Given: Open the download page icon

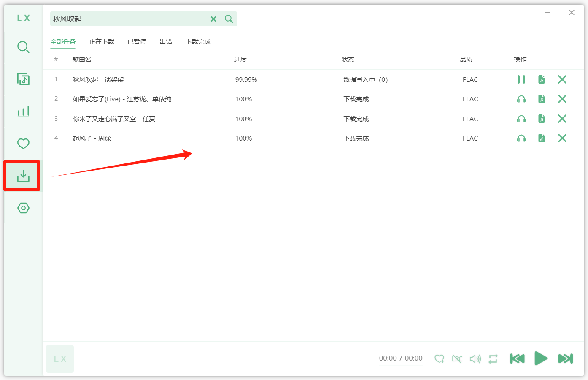Looking at the screenshot, I should [x=23, y=176].
